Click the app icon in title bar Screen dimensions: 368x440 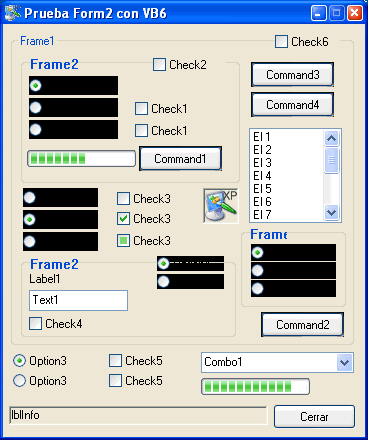[x=13, y=13]
